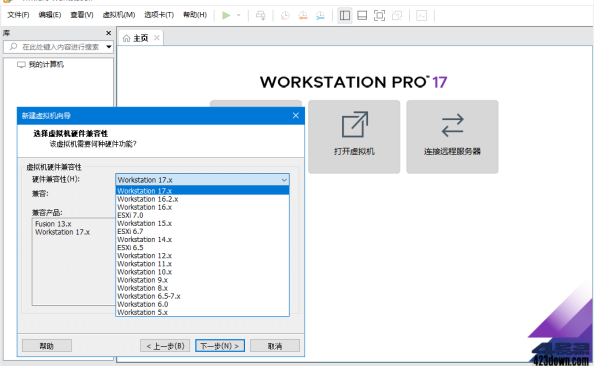The image size is (594, 366).
Task: Close the library panel with X
Action: click(108, 33)
